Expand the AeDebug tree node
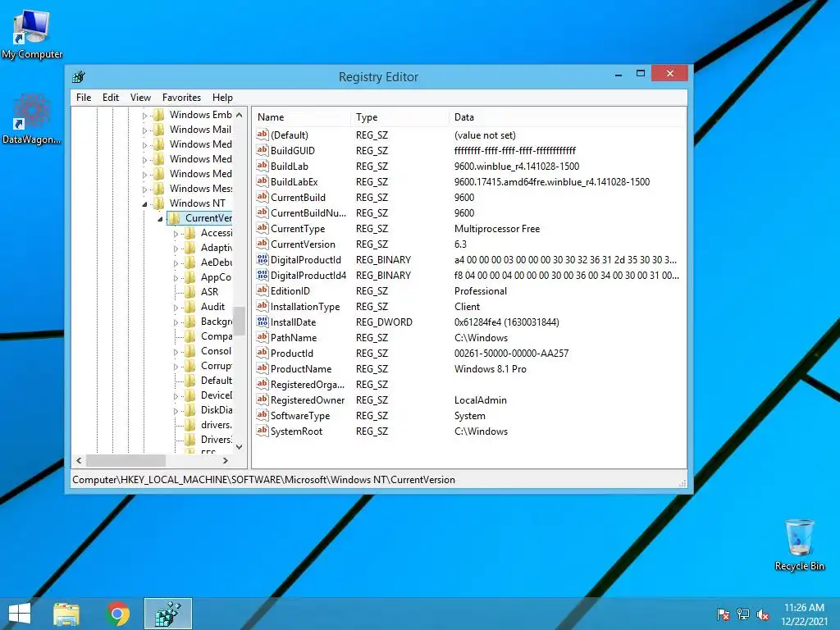This screenshot has width=840, height=630. coord(176,263)
